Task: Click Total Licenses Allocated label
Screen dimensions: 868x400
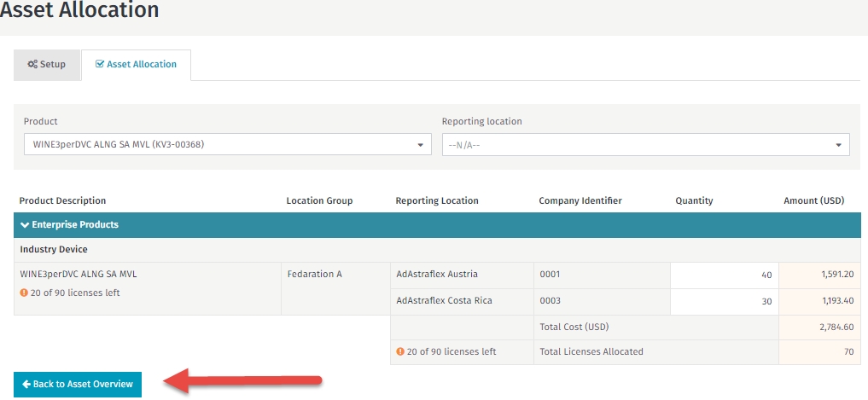Action: click(x=591, y=351)
